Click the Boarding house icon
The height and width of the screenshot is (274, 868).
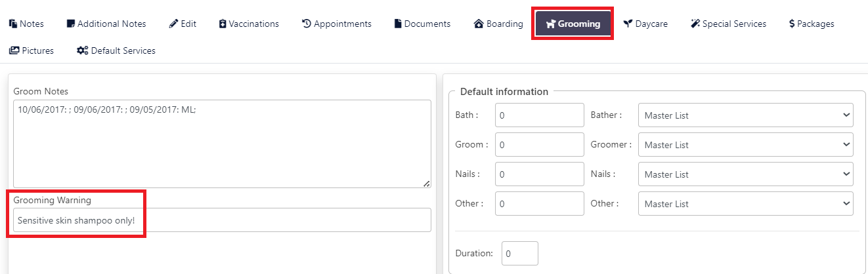pos(479,24)
